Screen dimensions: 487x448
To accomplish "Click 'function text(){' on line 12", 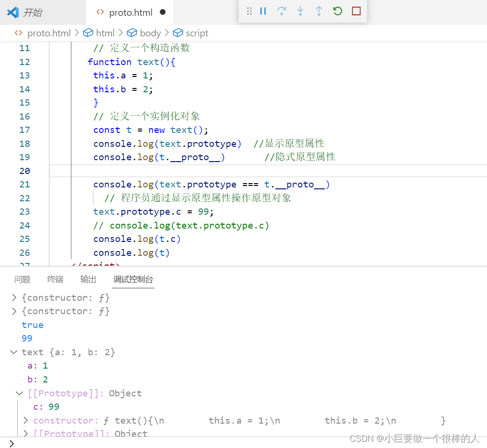I will click(x=132, y=62).
